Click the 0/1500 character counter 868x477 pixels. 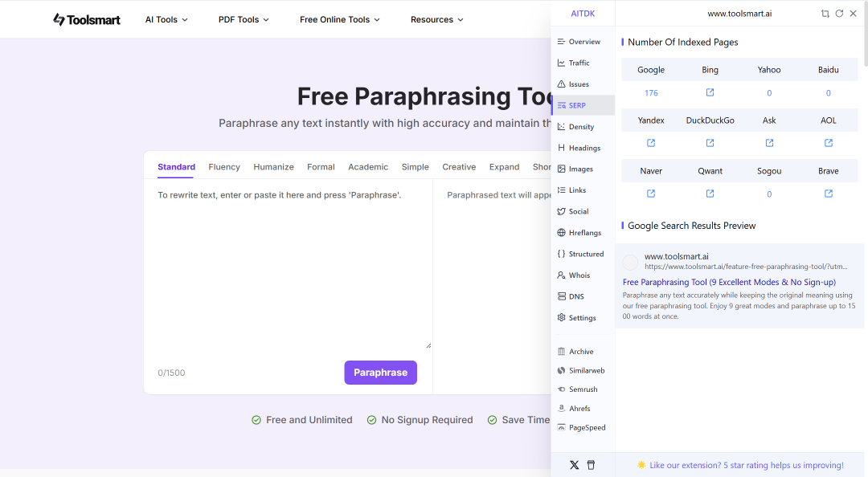[x=171, y=373]
